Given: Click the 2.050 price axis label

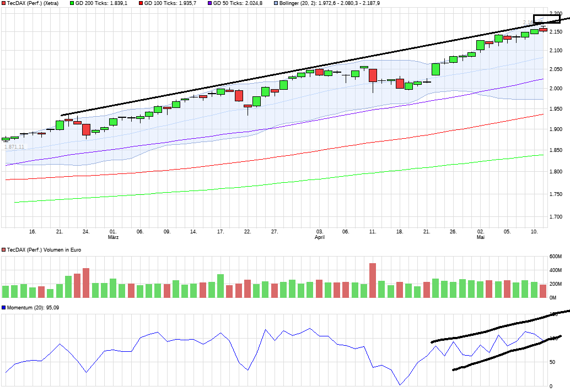Looking at the screenshot, I should pos(556,69).
